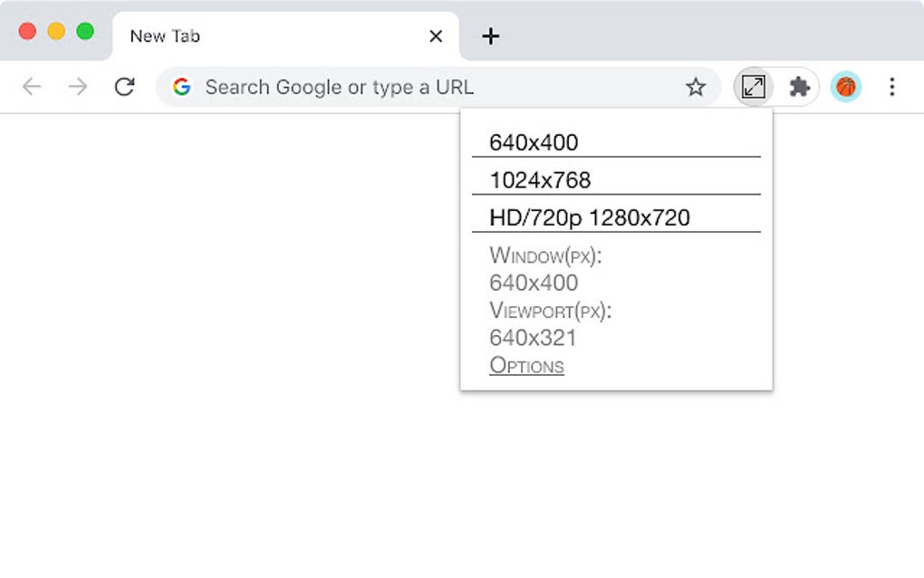
Task: Focus the Search Google or type URL field
Action: [x=439, y=87]
